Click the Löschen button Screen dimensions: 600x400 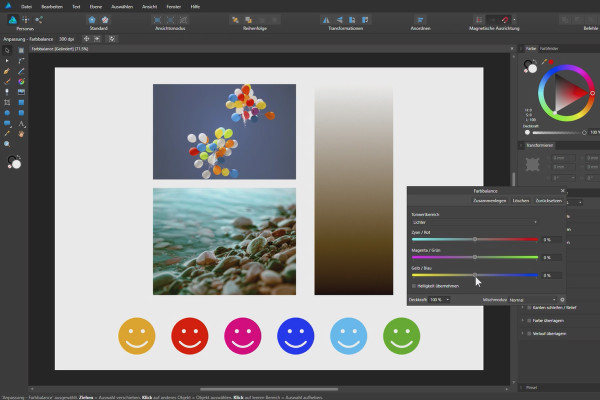click(x=520, y=201)
